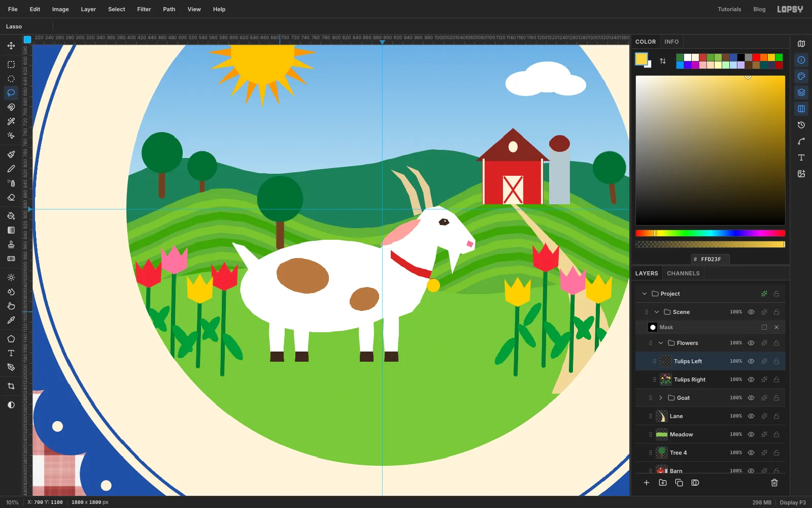The image size is (812, 508).
Task: Delete layer with trash icon
Action: point(774,483)
